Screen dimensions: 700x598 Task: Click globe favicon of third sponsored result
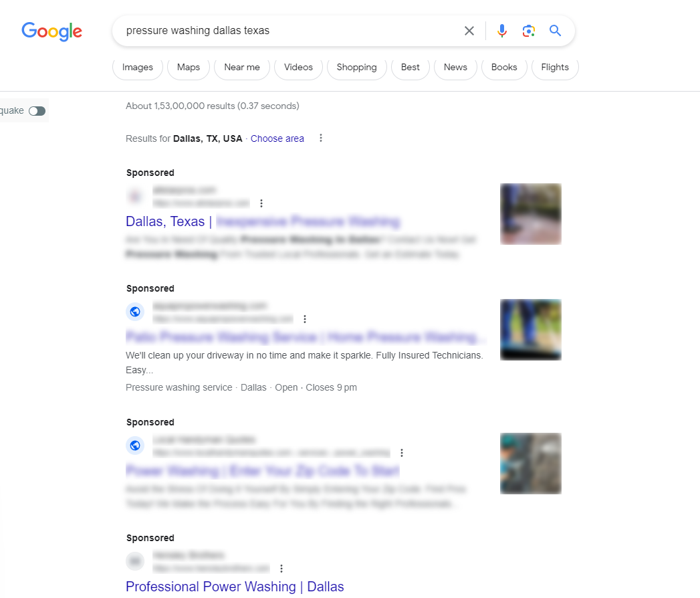(135, 445)
